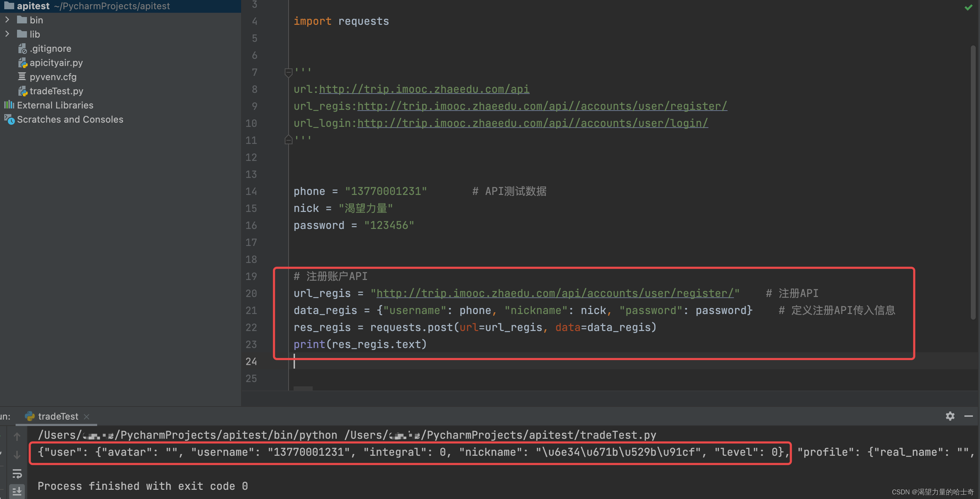
Task: Click the tradeTest.py file in sidebar
Action: [x=57, y=90]
